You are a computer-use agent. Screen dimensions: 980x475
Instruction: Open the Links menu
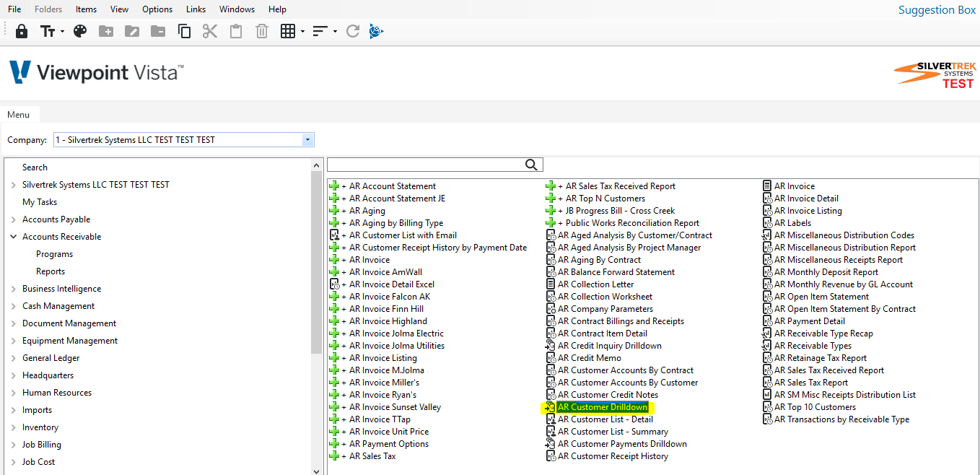196,9
